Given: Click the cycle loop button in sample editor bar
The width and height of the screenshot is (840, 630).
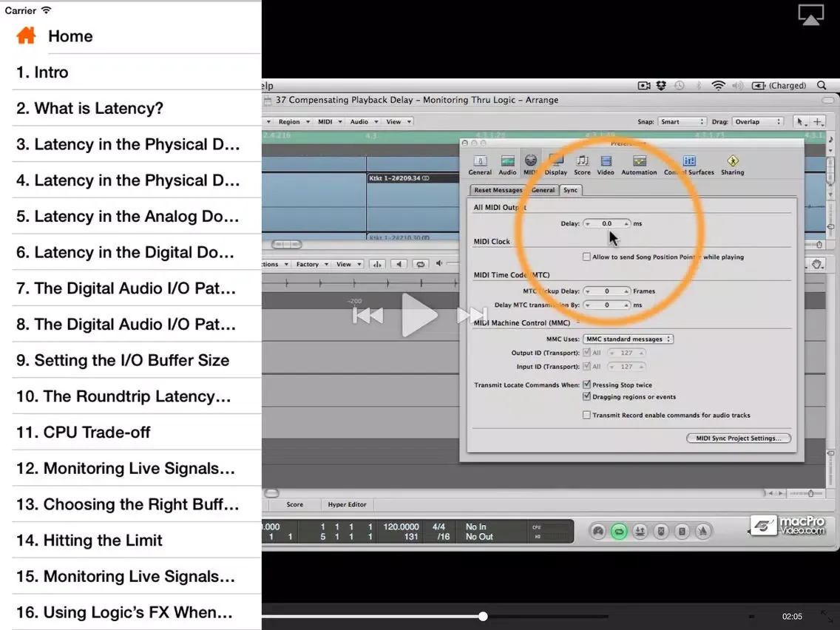Looking at the screenshot, I should 421,264.
